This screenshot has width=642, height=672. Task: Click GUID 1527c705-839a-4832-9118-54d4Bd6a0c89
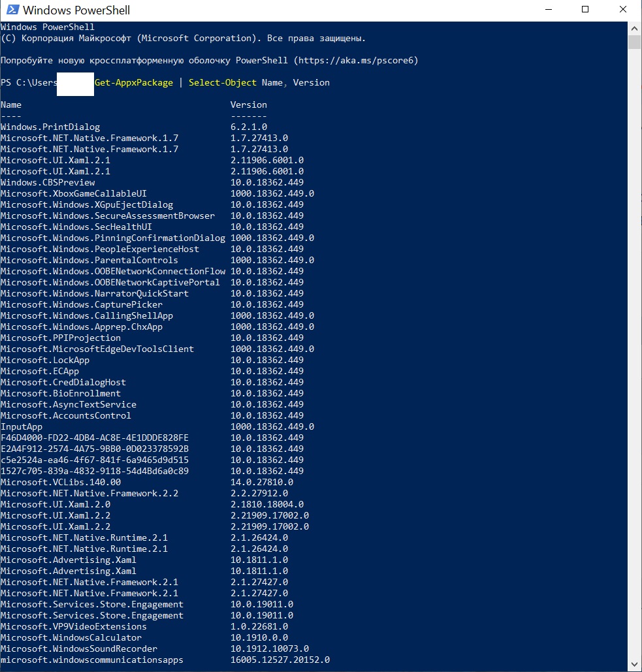(x=95, y=472)
